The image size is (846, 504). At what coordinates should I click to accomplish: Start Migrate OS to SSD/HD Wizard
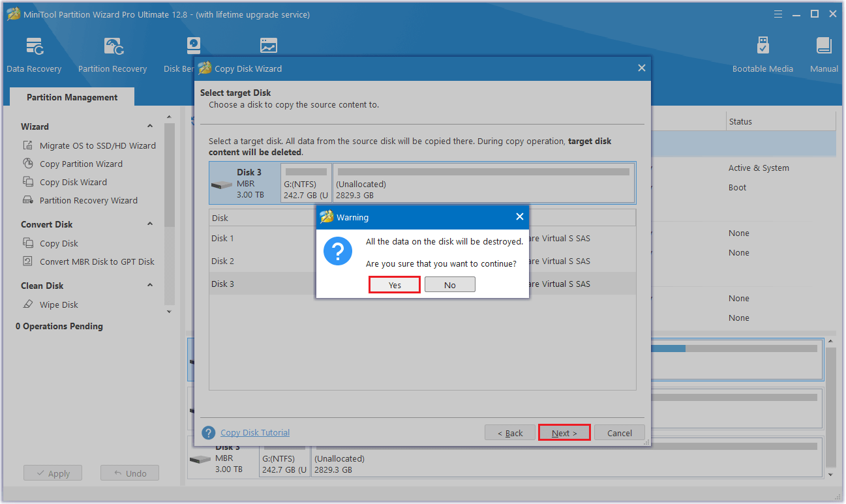[x=97, y=146]
